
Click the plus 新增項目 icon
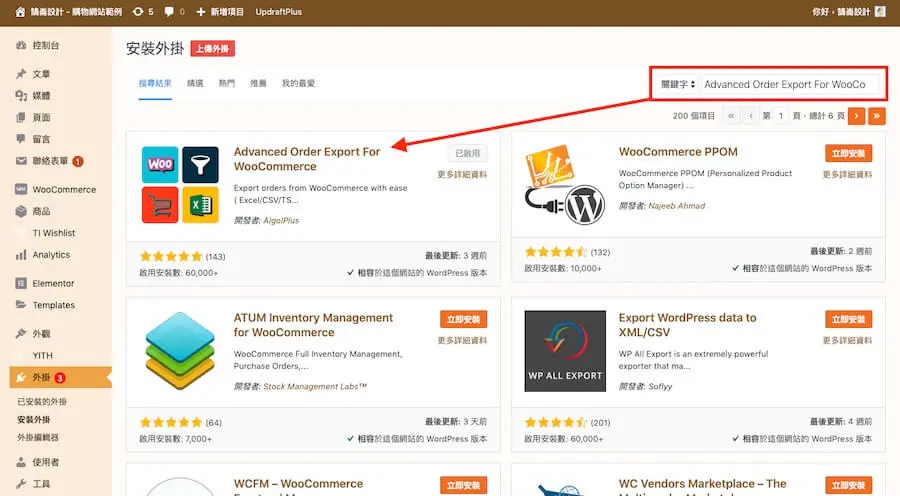(200, 11)
